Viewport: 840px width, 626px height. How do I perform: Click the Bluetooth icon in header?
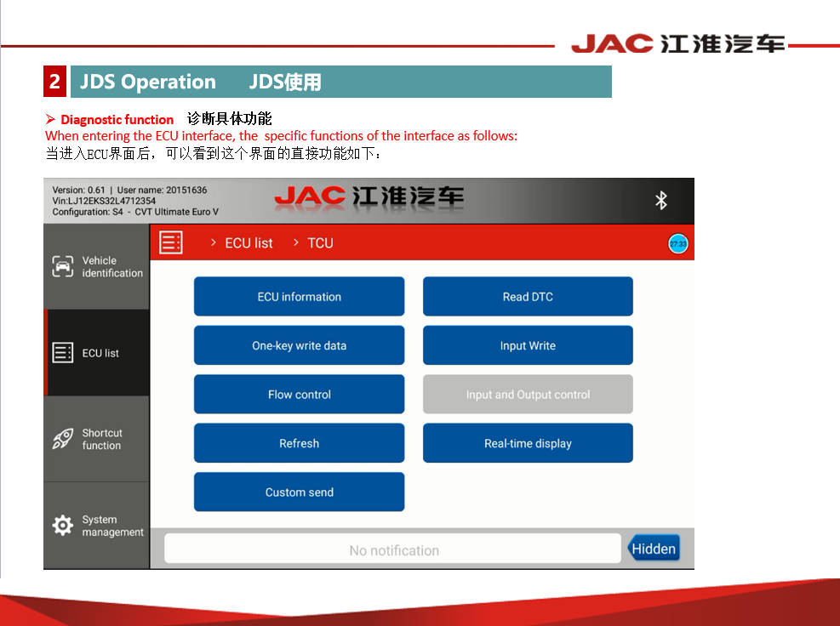tap(661, 200)
